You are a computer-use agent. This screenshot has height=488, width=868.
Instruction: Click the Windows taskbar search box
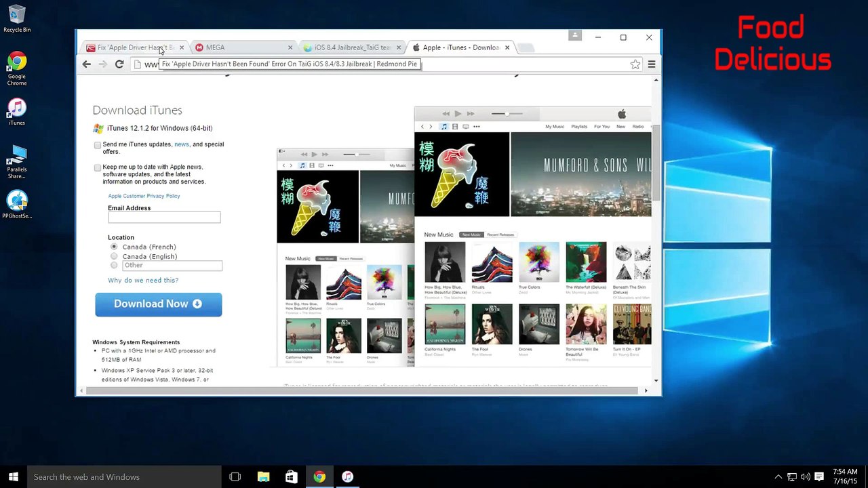click(124, 476)
